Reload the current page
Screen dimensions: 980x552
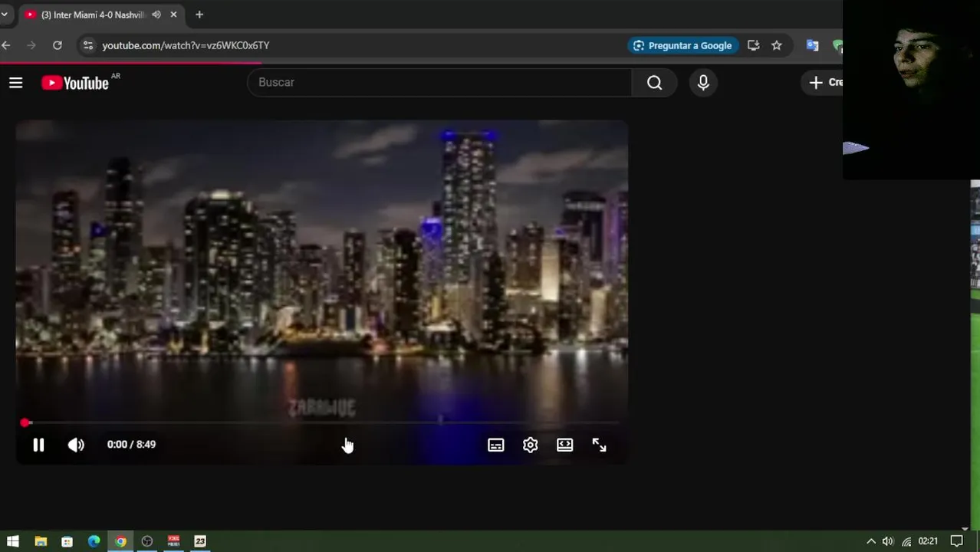pos(57,45)
